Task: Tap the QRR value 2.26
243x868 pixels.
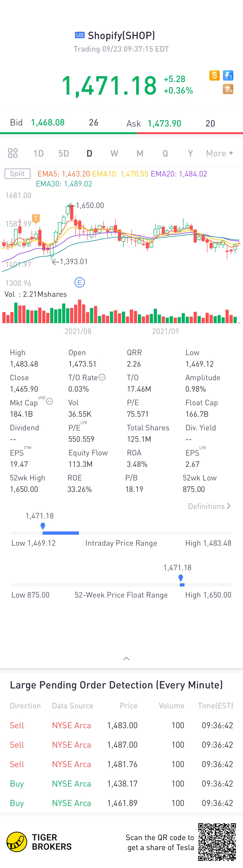Action: (134, 364)
